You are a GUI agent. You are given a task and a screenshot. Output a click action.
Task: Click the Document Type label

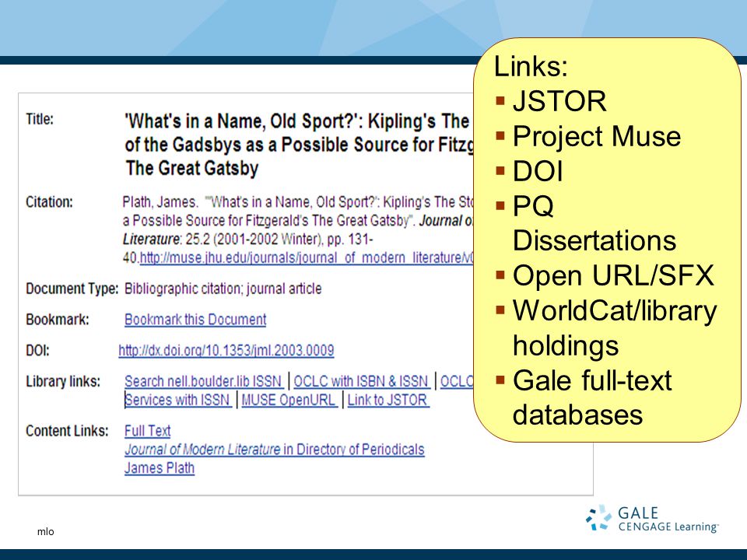click(x=72, y=289)
